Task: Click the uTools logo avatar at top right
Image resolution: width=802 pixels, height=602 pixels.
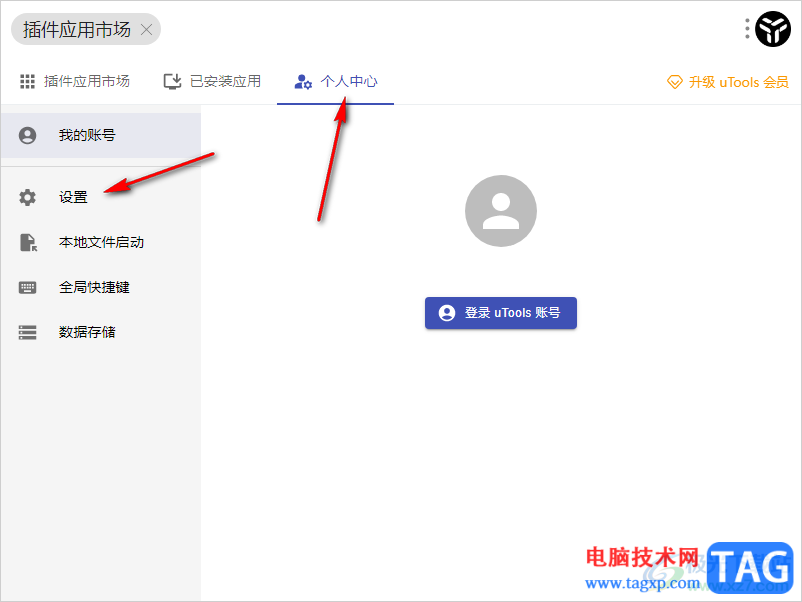Action: [x=773, y=29]
